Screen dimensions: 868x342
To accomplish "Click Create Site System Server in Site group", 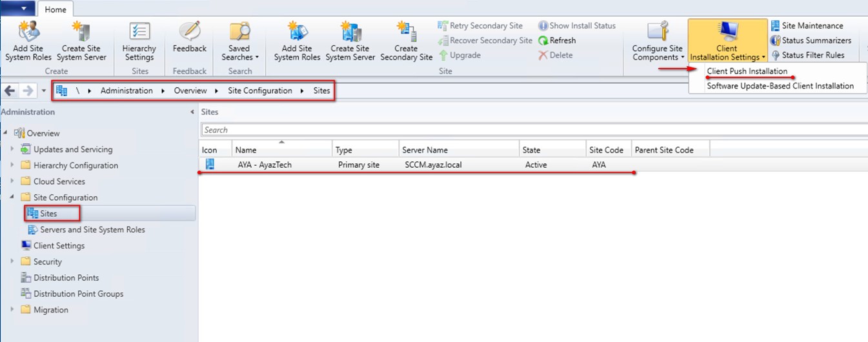I will 350,41.
